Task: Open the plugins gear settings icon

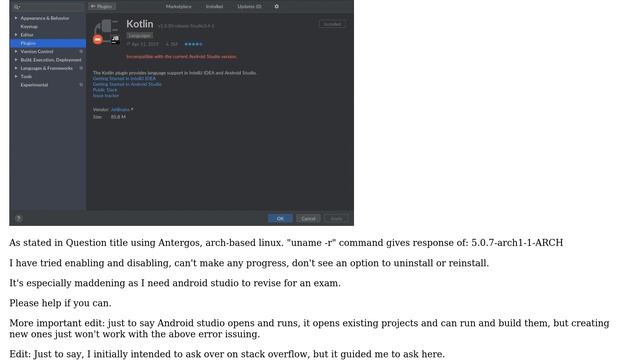Action: pyautogui.click(x=276, y=7)
